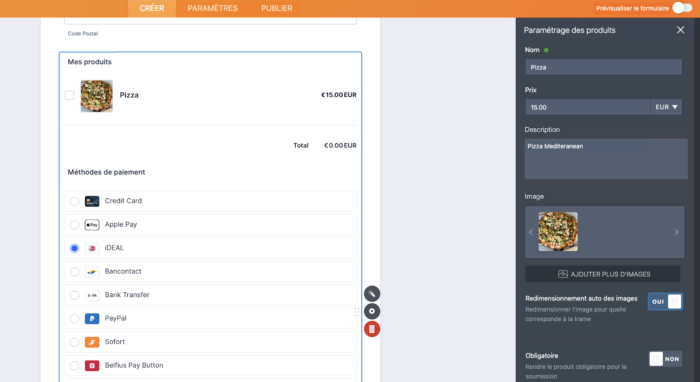
Task: Select Bank Transfer payment radio
Action: pyautogui.click(x=75, y=295)
